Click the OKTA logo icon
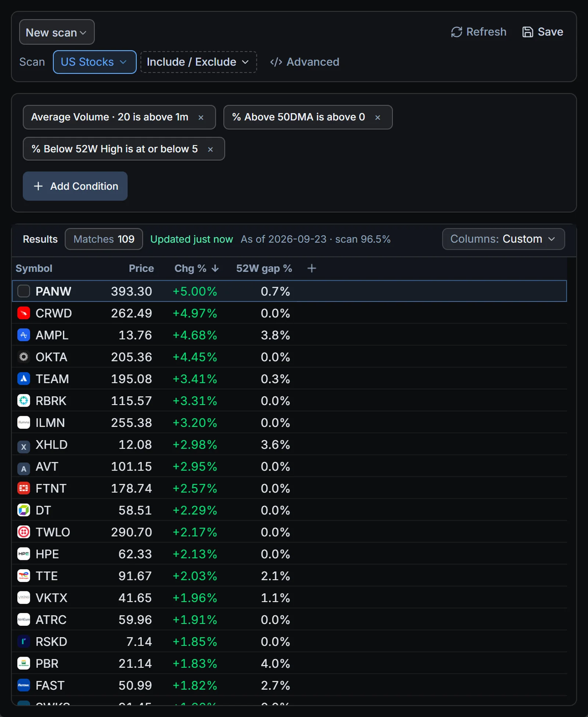This screenshot has width=588, height=717. [24, 357]
